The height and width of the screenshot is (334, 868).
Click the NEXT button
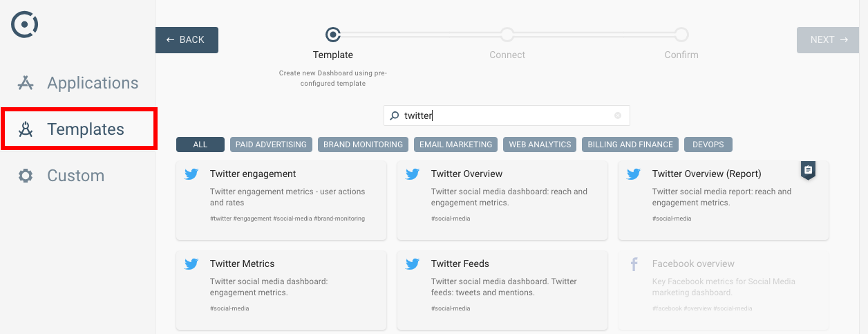828,40
